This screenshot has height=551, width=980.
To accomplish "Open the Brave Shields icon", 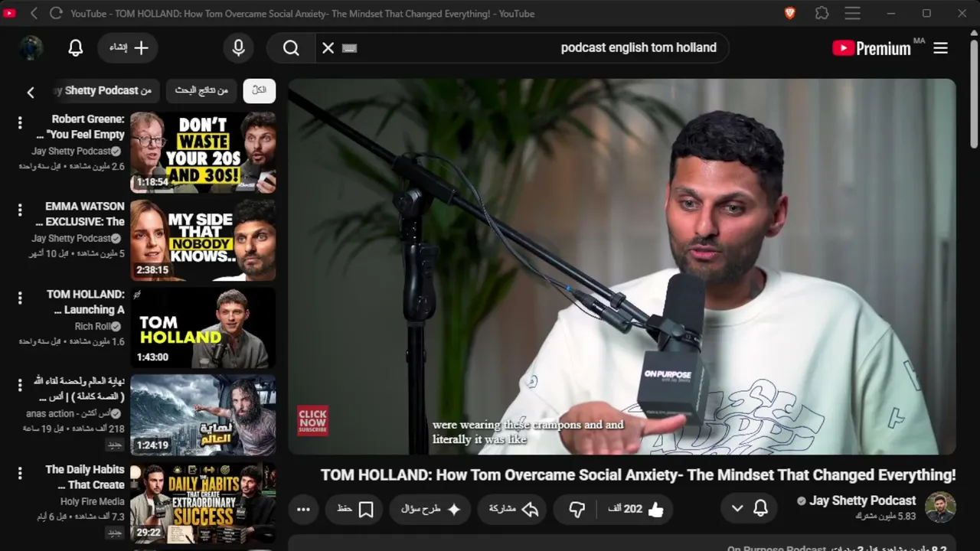I will 790,13.
